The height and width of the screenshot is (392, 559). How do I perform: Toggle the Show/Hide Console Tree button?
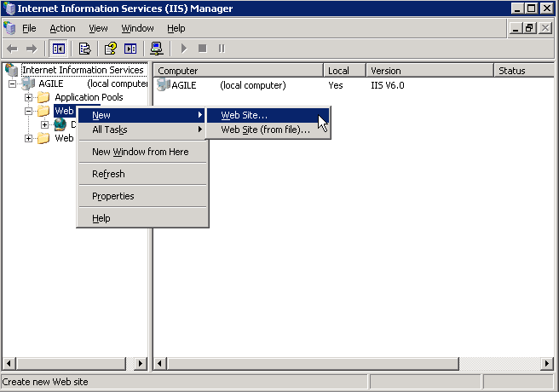point(59,49)
